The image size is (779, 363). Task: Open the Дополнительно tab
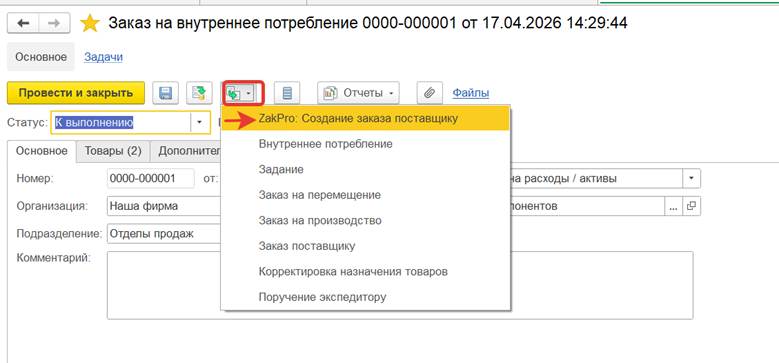(186, 151)
